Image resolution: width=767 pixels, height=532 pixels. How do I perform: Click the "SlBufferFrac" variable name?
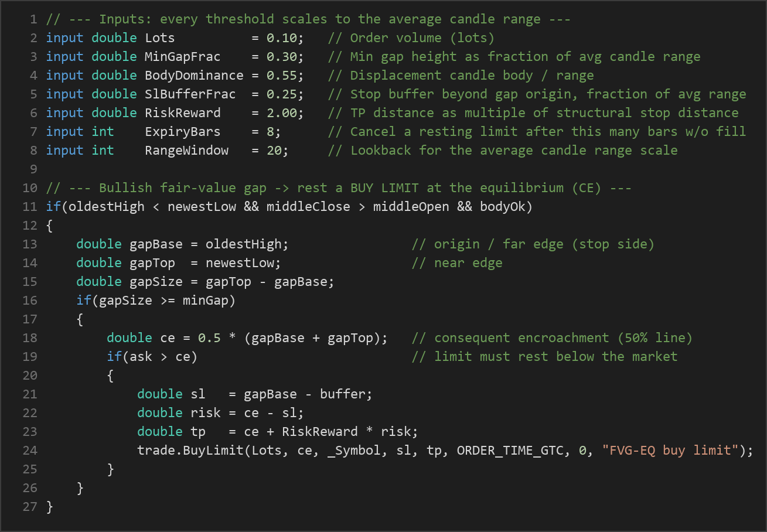(190, 94)
